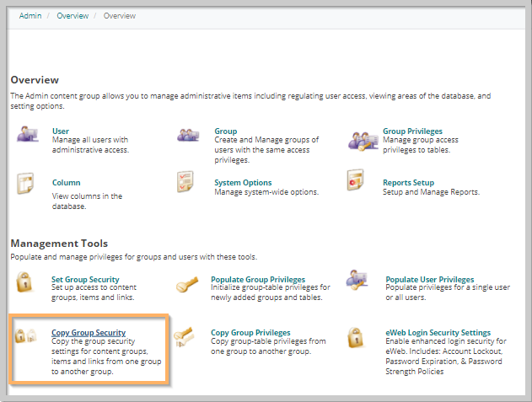
Task: Click 'View columns in the database.' text
Action: (87, 201)
